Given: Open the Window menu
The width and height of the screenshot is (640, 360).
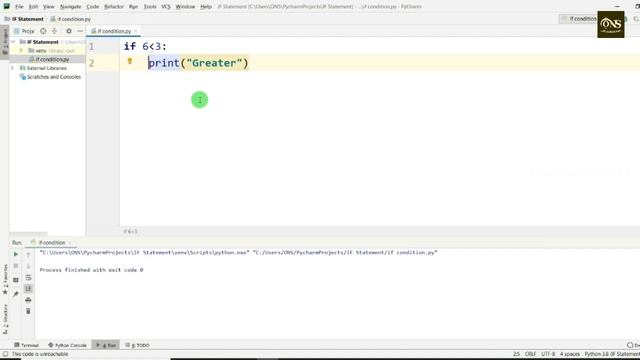Looking at the screenshot, I should 185,7.
